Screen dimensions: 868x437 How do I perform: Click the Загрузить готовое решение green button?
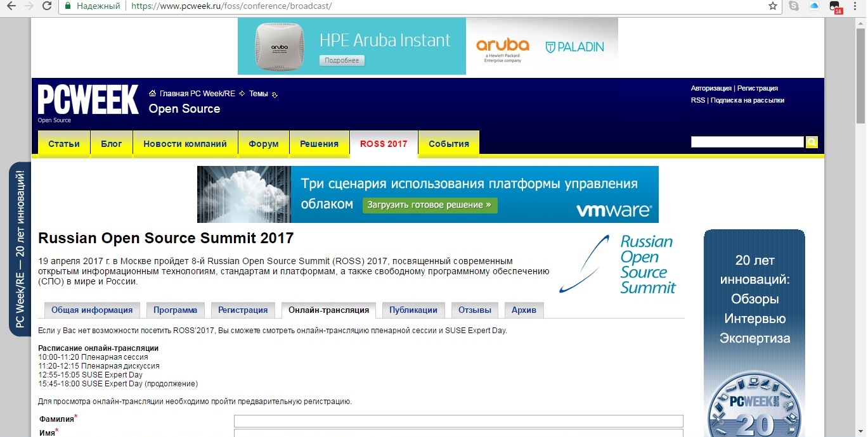tap(430, 205)
